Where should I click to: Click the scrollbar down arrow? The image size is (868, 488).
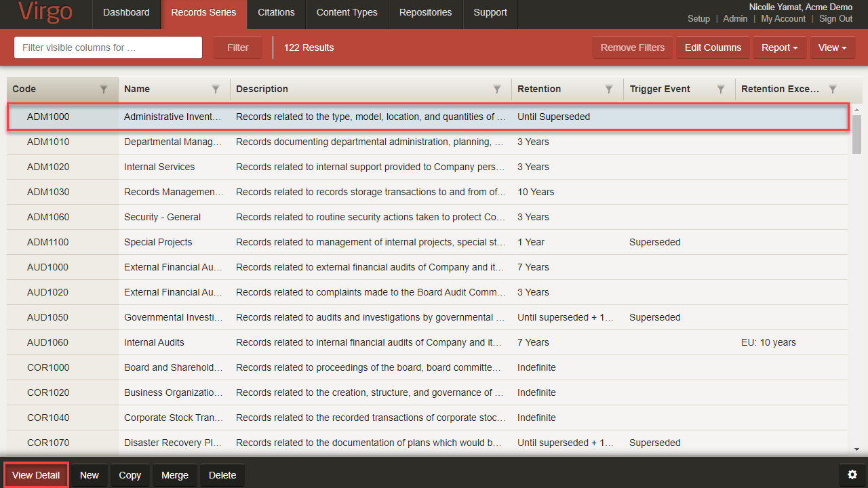point(856,449)
